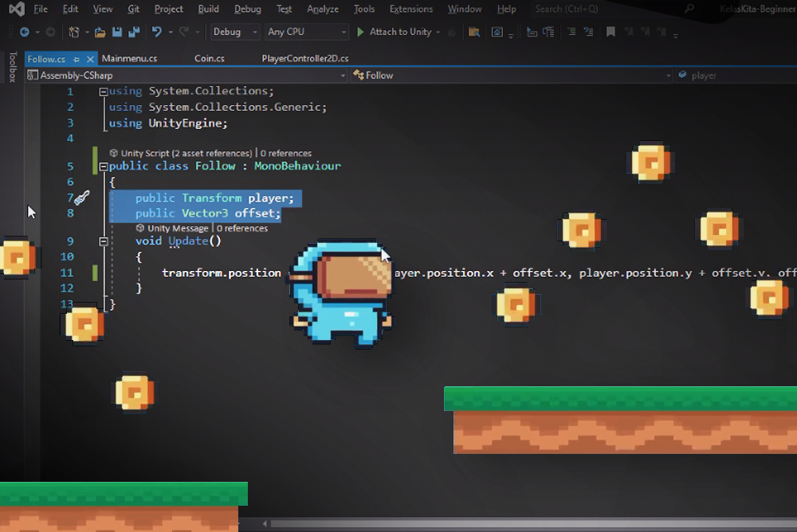The height and width of the screenshot is (532, 797).
Task: Open the Debug configuration dropdown
Action: coord(235,32)
